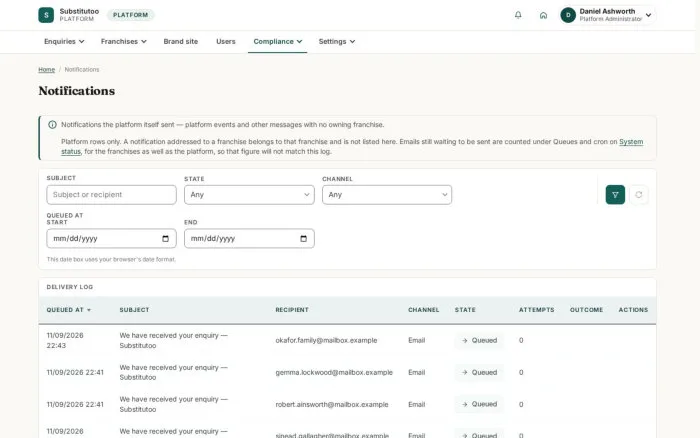Click the Recipient column header
The height and width of the screenshot is (438, 700).
pyautogui.click(x=292, y=310)
